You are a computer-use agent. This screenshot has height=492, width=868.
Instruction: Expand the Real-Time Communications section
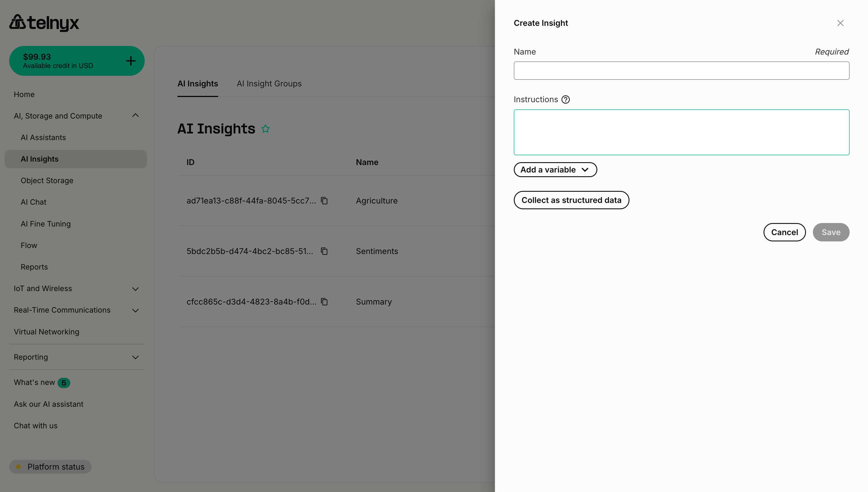[x=135, y=310]
